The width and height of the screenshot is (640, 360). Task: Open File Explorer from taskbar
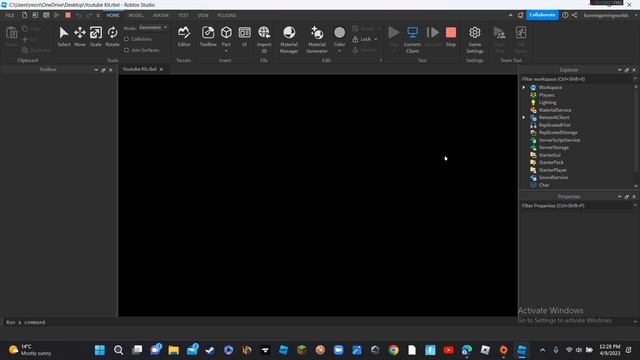click(x=173, y=350)
